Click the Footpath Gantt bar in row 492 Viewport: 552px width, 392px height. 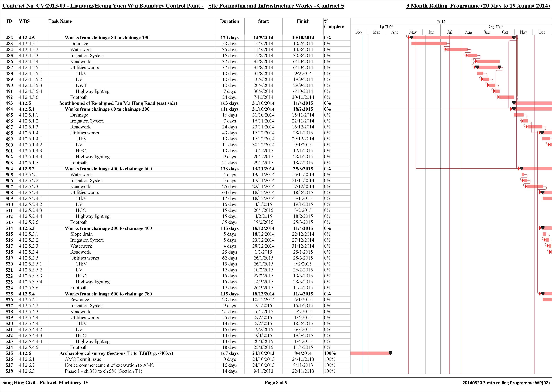point(507,97)
